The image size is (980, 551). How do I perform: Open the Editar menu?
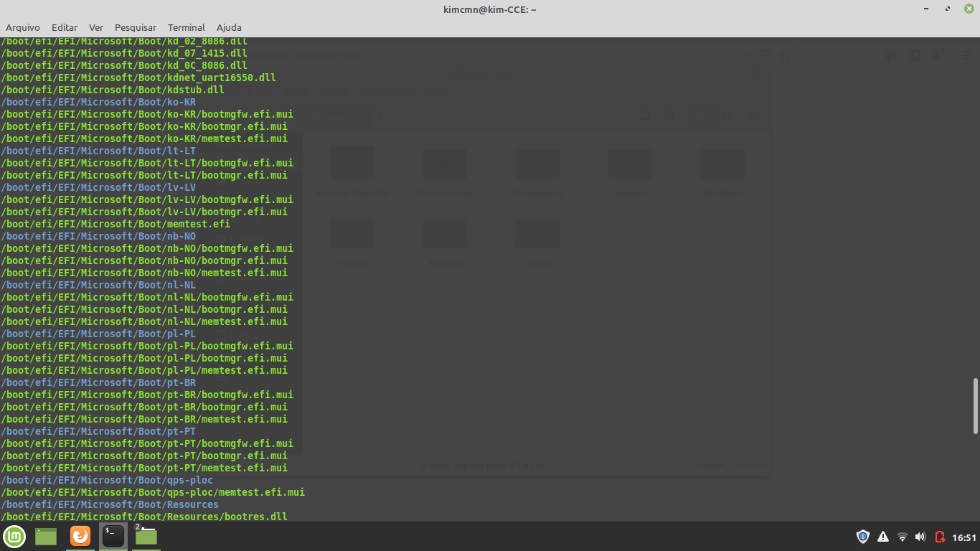[x=65, y=27]
